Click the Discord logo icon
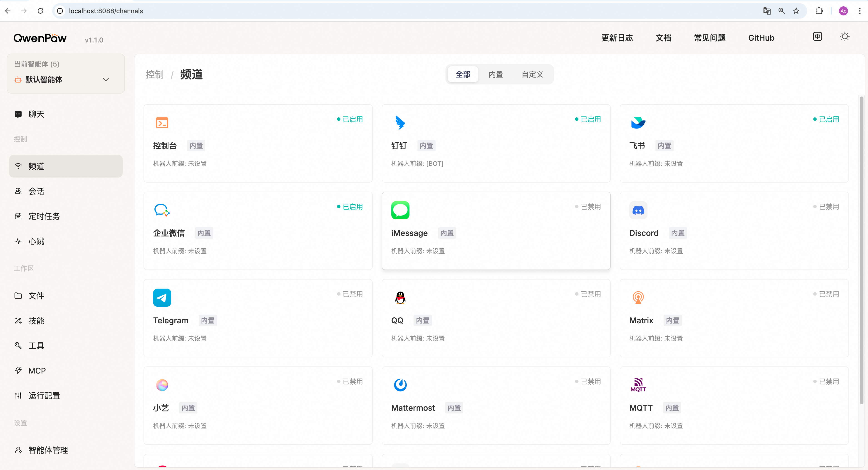 [x=638, y=210]
